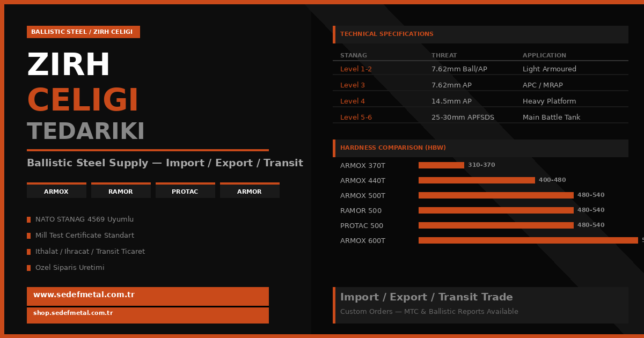This screenshot has height=338, width=644.
Task: Click the ARMOX 370T hardness bar
Action: [x=441, y=165]
